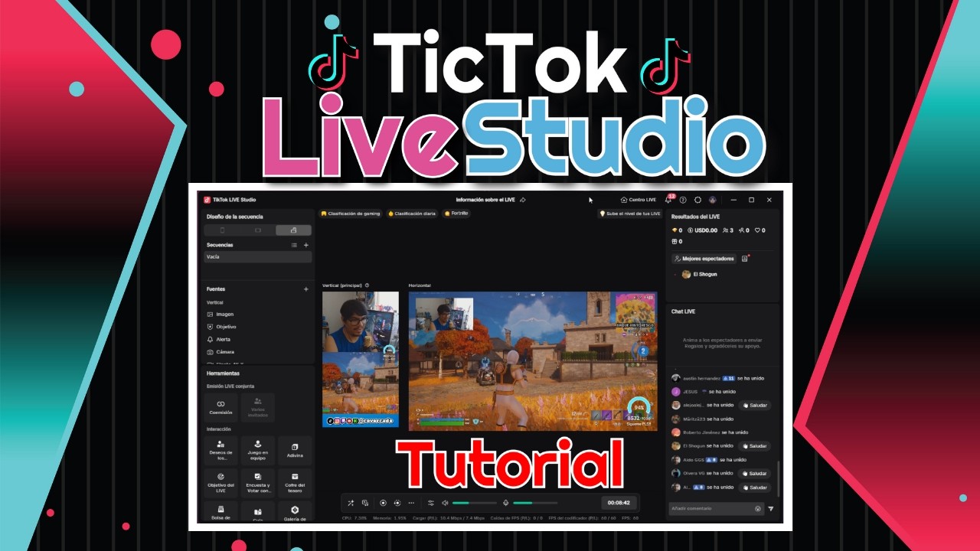
Task: Select the Imagen source
Action: 220,315
